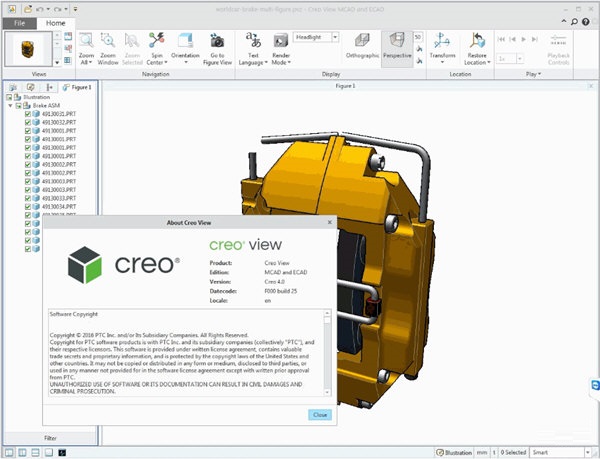This screenshot has height=459, width=600.
Task: Open the Render Mode dropdown
Action: click(x=281, y=61)
